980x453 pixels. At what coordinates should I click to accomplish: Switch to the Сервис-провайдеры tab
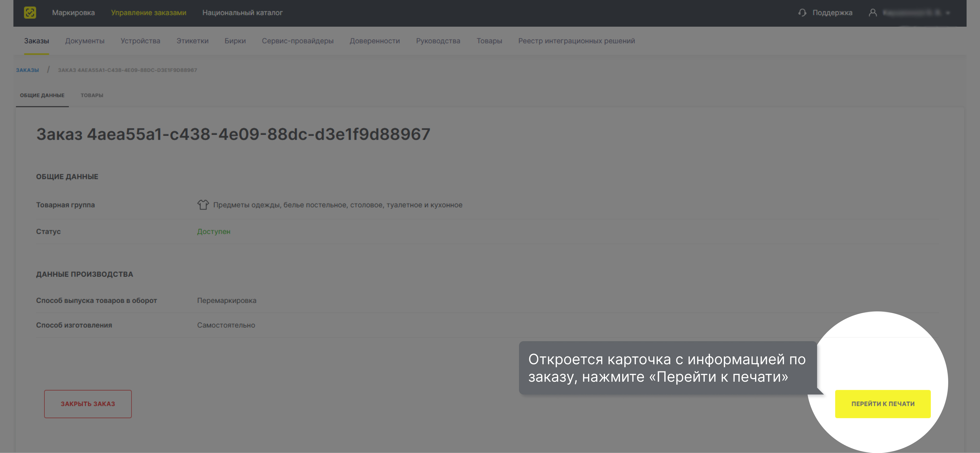(298, 41)
